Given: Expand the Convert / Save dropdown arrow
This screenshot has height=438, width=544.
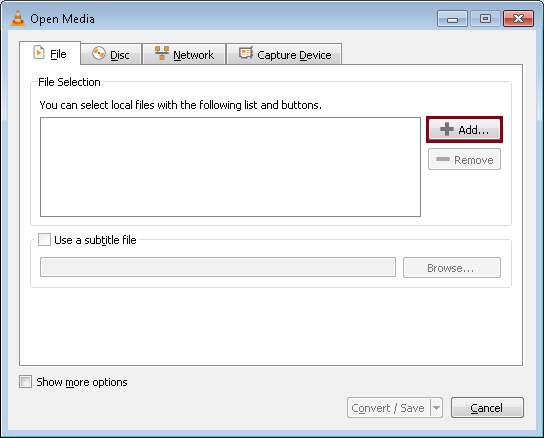Looking at the screenshot, I should [x=436, y=408].
